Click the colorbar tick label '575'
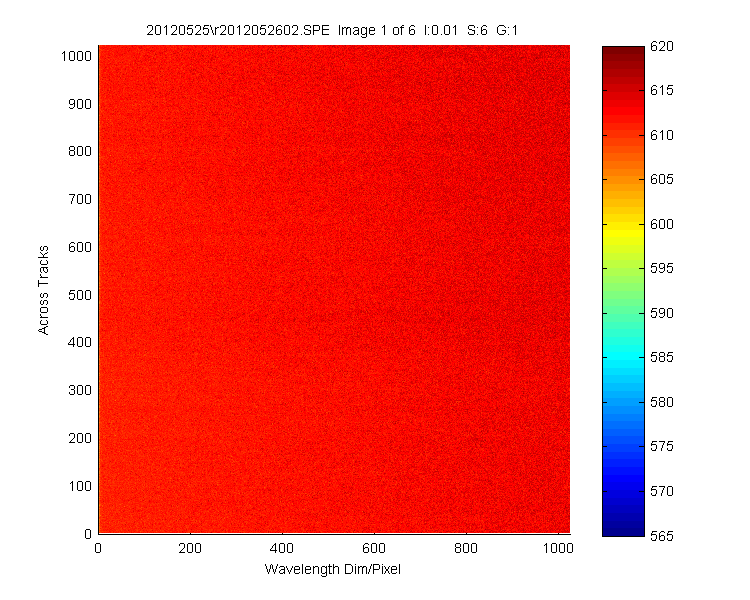Image resolution: width=750 pixels, height=600 pixels. [662, 446]
